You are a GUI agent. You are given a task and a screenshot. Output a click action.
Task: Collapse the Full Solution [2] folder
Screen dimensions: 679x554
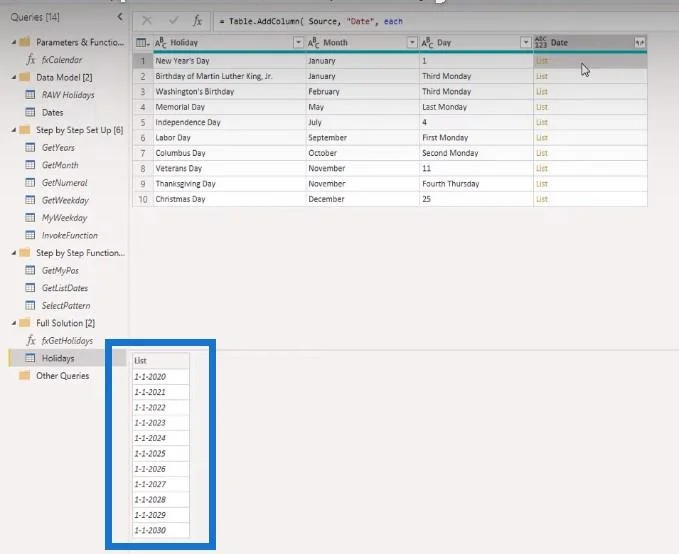click(14, 323)
